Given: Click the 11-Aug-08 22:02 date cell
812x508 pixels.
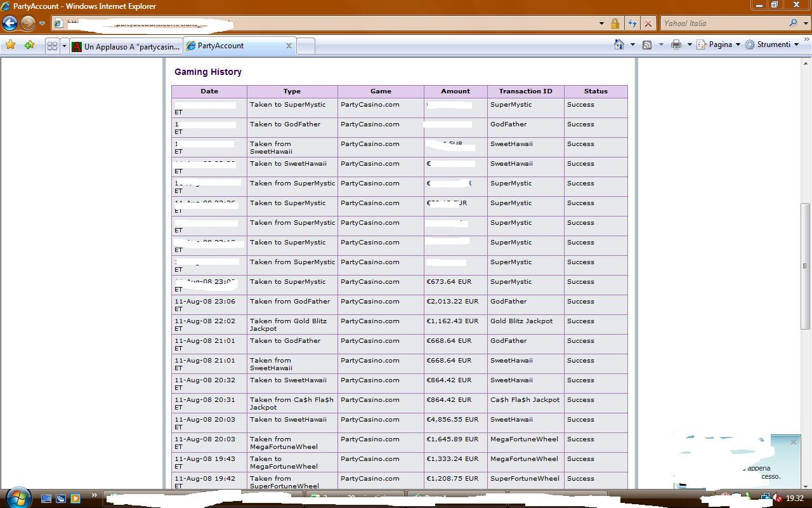Looking at the screenshot, I should tap(209, 324).
